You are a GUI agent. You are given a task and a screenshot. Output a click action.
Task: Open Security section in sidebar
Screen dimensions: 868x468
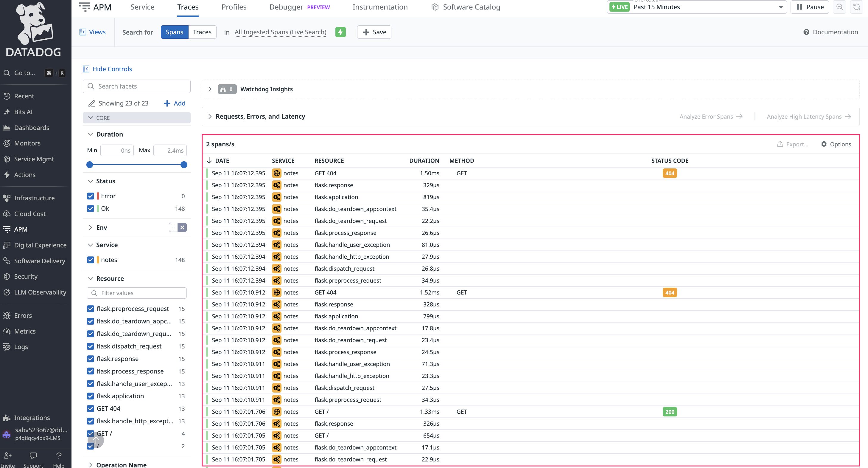(x=26, y=277)
